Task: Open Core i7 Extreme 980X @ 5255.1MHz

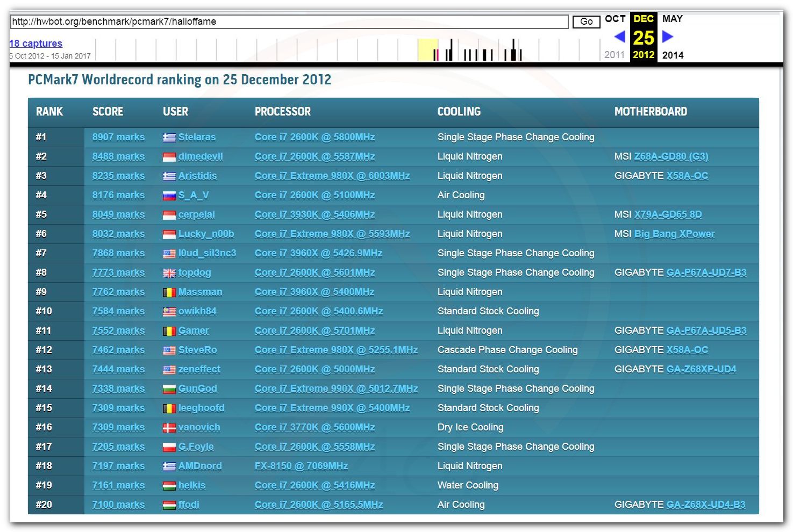Action: tap(336, 350)
